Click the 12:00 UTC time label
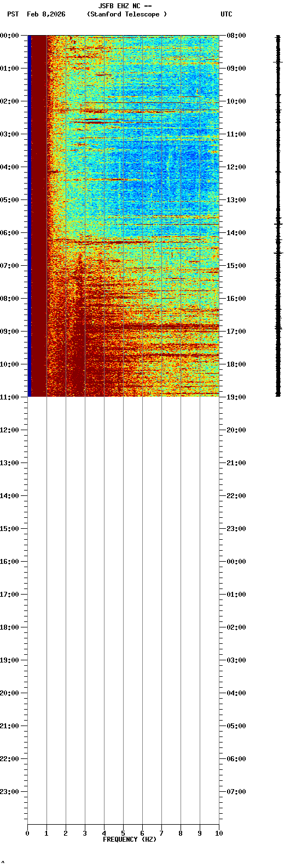Image resolution: width=302 pixels, height=868 pixels. click(236, 167)
